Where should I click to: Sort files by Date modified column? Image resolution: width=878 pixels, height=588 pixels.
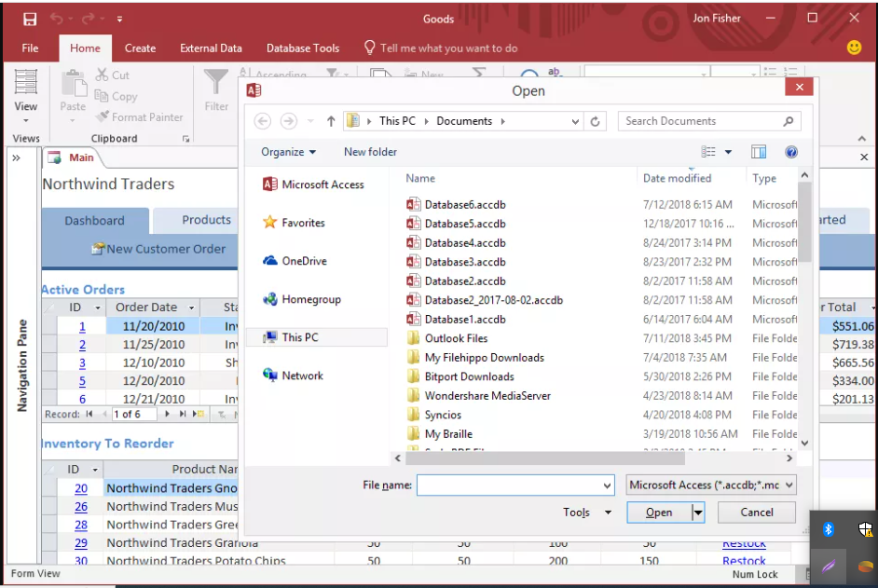click(x=677, y=178)
